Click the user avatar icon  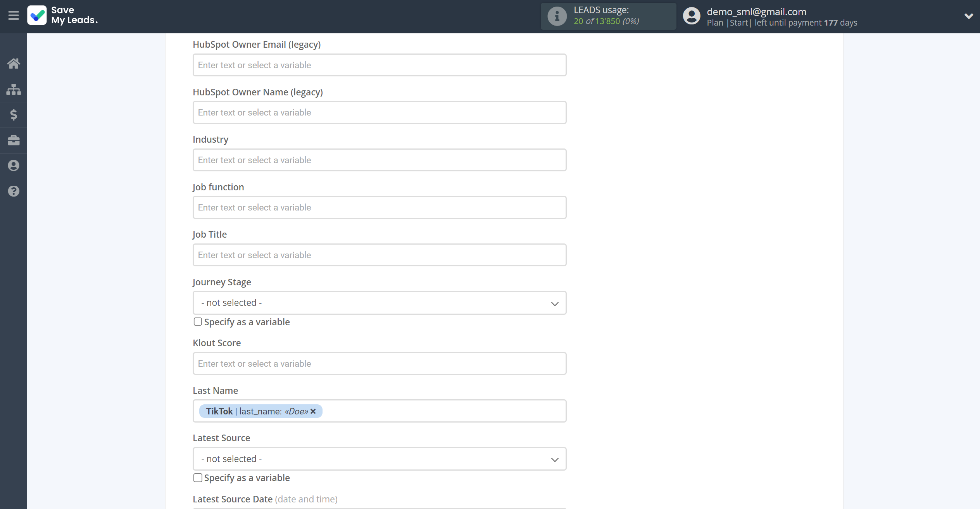692,16
